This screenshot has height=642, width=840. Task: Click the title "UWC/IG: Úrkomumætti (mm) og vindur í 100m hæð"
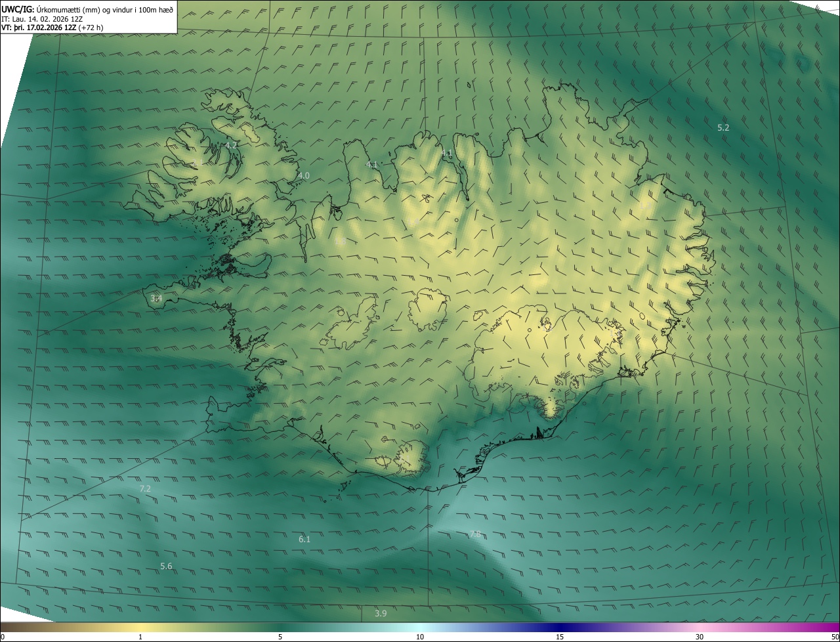click(x=87, y=9)
